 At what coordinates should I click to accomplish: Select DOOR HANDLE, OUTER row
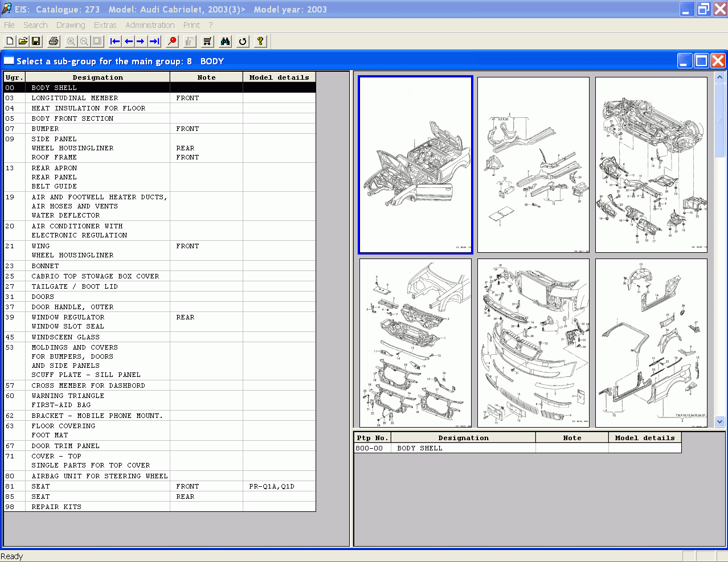[x=159, y=307]
